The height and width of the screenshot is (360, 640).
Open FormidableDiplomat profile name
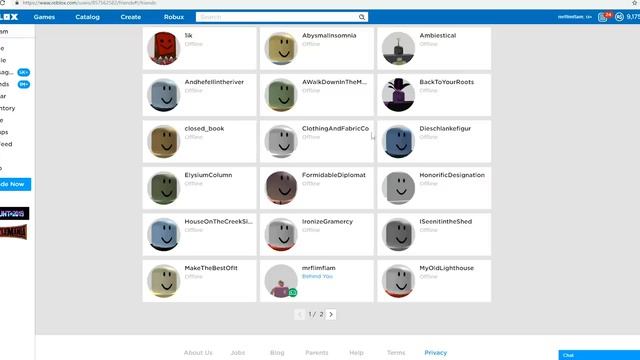click(x=333, y=175)
